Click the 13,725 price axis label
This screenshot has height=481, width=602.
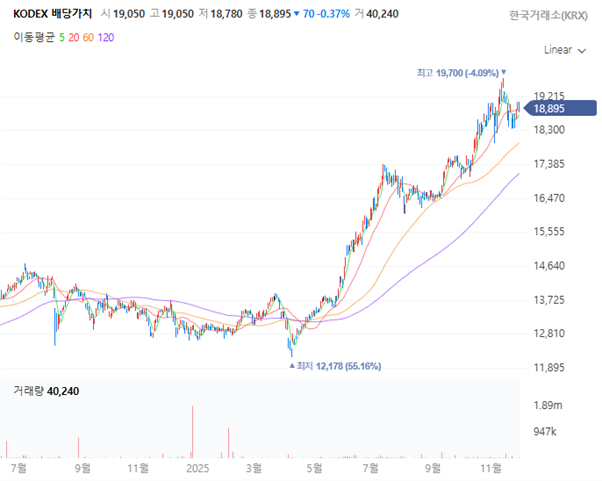(x=549, y=299)
